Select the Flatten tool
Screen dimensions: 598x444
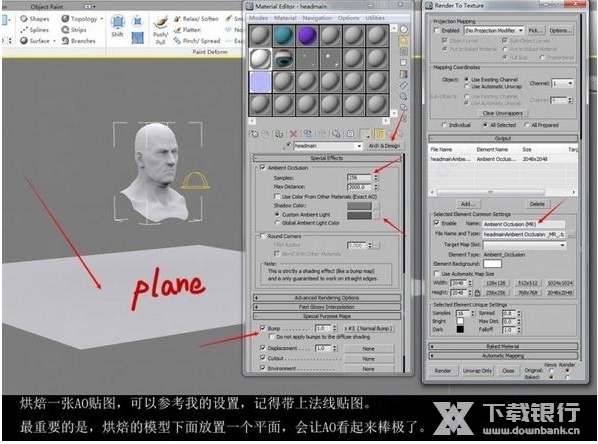pos(187,30)
